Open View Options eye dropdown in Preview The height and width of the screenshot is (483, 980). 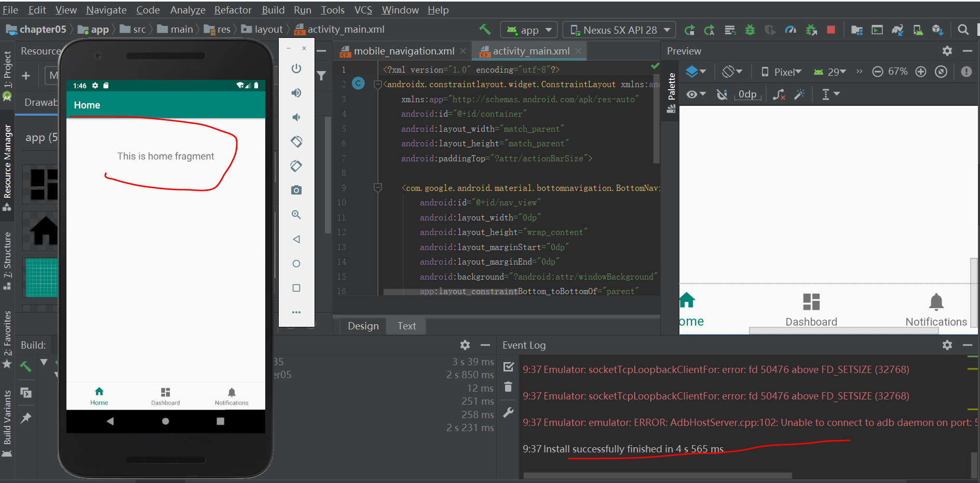[x=696, y=94]
